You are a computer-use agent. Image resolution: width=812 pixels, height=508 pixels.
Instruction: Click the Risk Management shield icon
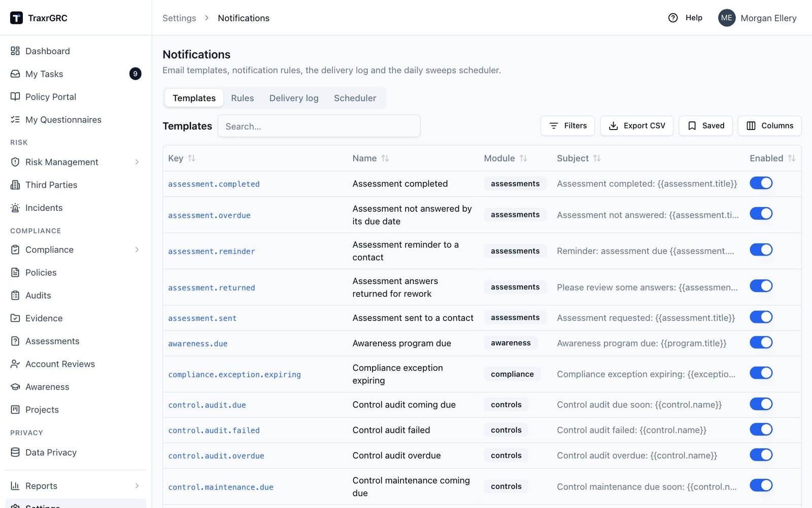[15, 162]
